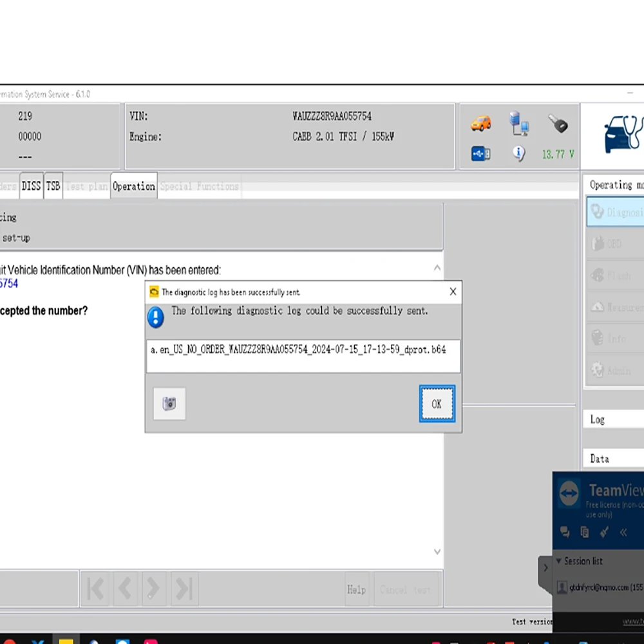Screen dimensions: 644x644
Task: Open the TeamViewer chat icon
Action: [x=565, y=533]
